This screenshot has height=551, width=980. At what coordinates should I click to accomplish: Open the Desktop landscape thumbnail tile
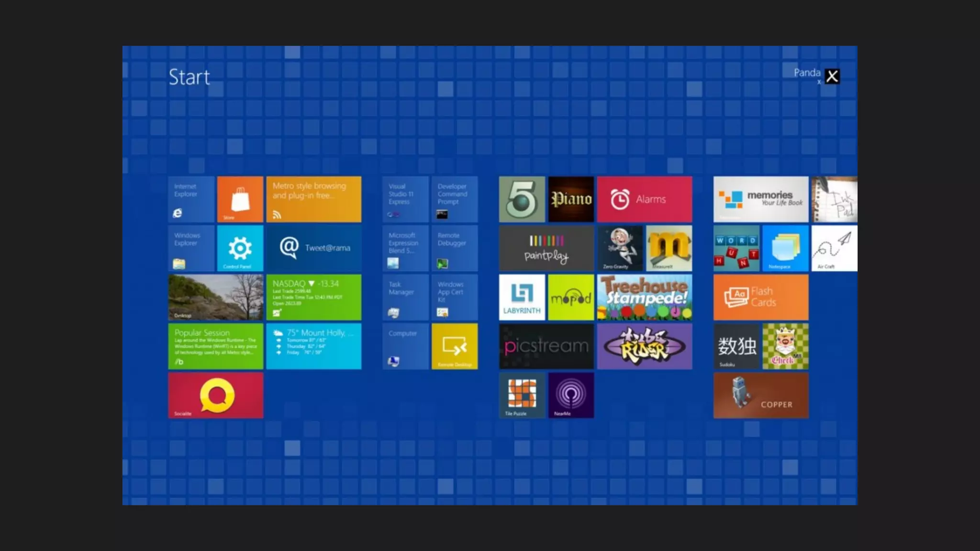tap(215, 297)
